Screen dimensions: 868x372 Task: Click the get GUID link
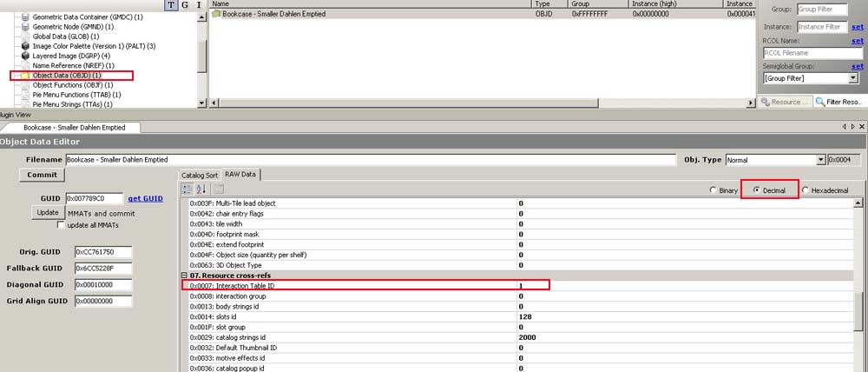[145, 198]
